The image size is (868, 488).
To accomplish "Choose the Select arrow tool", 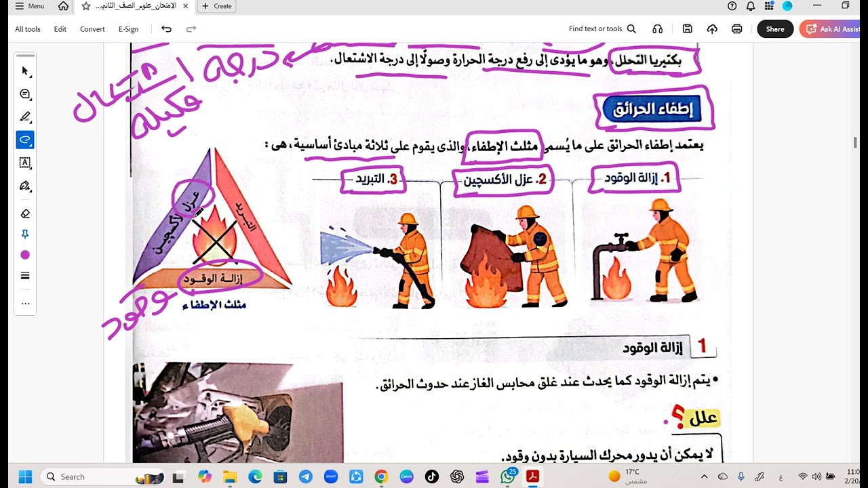I will pos(25,71).
